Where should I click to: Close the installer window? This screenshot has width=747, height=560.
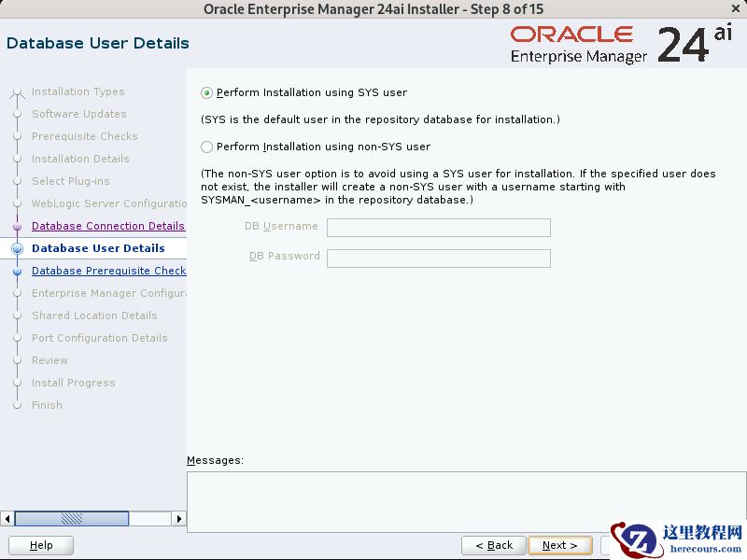click(x=736, y=8)
